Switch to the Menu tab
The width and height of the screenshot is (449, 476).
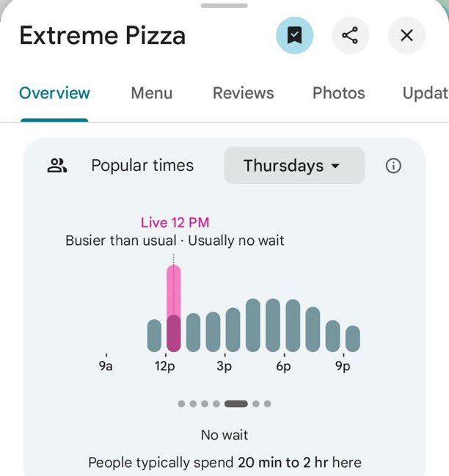pos(152,93)
